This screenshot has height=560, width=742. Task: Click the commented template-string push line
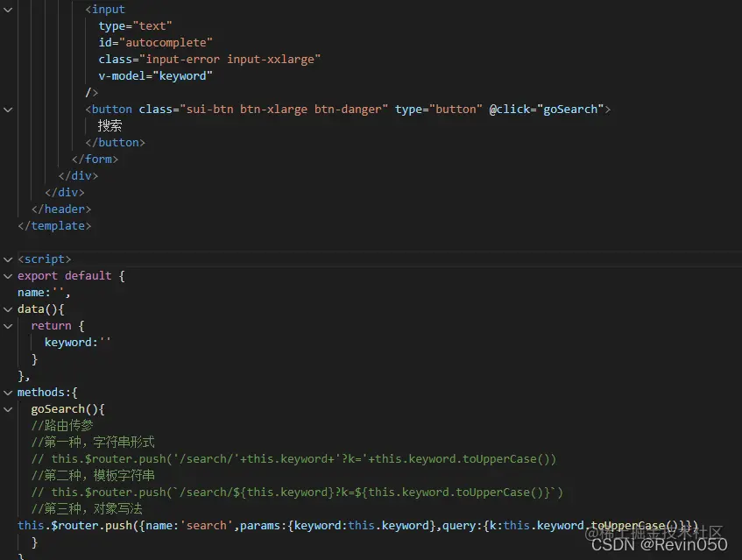click(297, 493)
